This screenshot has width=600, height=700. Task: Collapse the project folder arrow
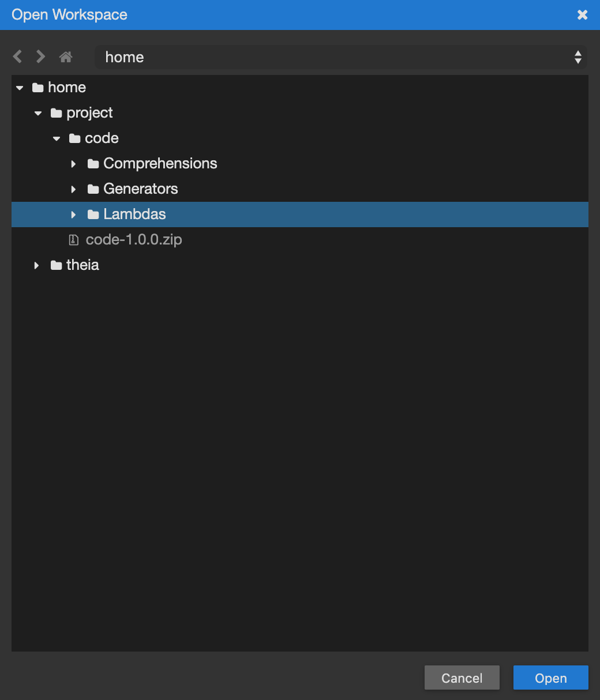(38, 113)
